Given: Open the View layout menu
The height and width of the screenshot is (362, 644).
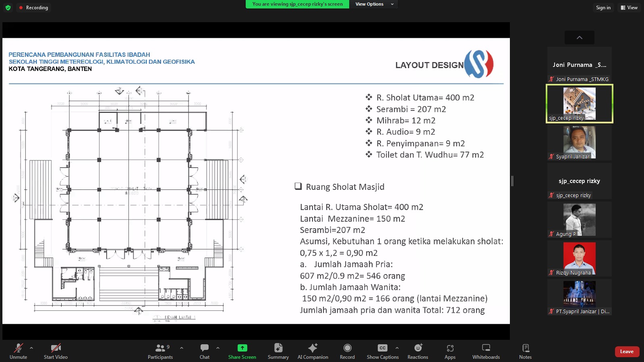Looking at the screenshot, I should [629, 8].
